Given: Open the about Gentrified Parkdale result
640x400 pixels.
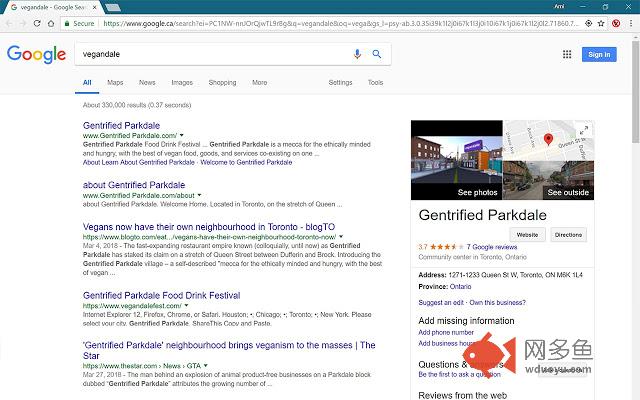Looking at the screenshot, I should click(x=134, y=185).
